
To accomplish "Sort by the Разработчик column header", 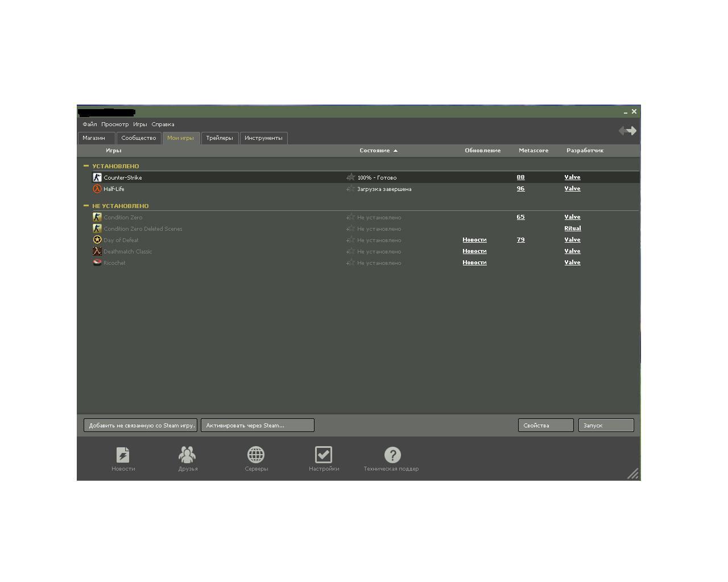I will [585, 151].
